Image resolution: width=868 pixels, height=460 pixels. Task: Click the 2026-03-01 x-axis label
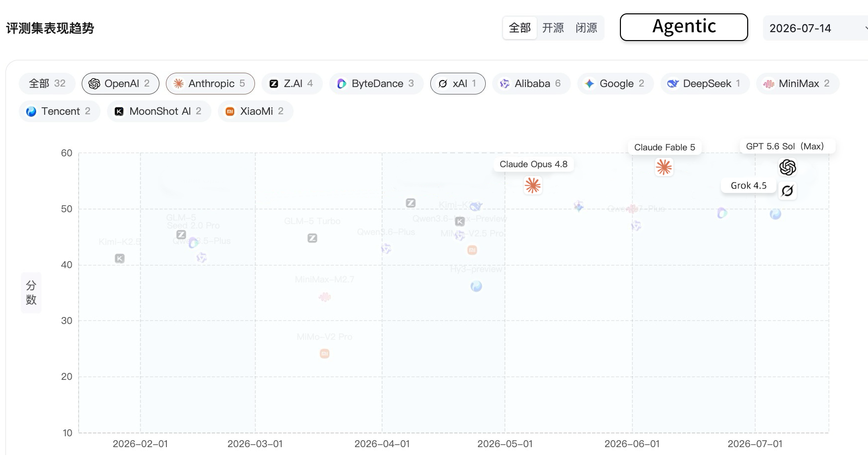point(255,444)
